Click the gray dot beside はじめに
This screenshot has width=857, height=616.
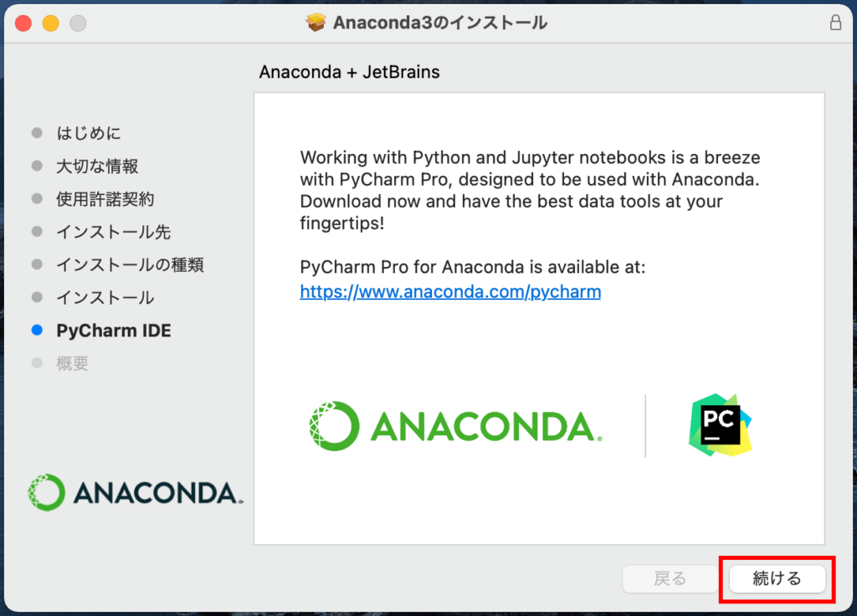38,132
